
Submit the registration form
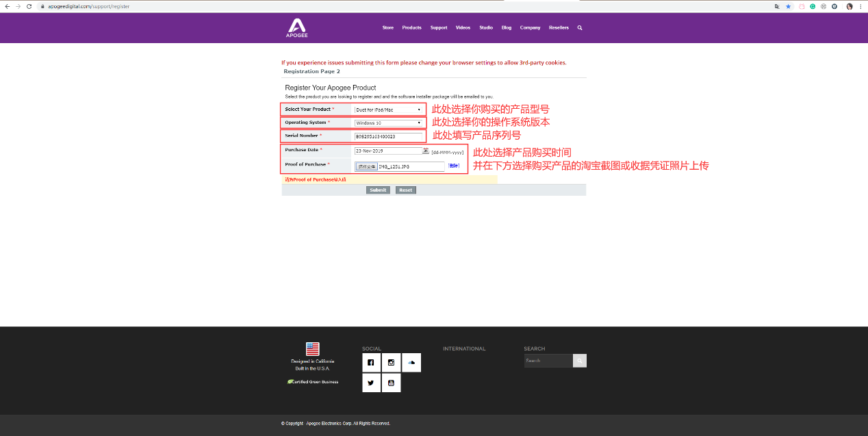(378, 190)
